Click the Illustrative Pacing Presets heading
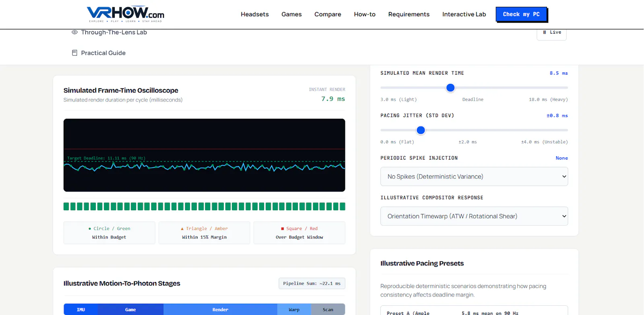Viewport: 644px width, 315px height. coord(422,263)
